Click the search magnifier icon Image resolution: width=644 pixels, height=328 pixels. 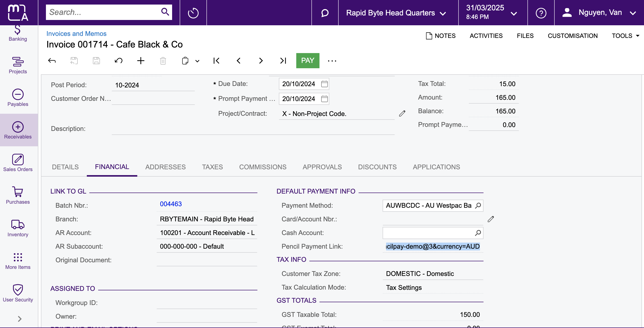pyautogui.click(x=165, y=12)
